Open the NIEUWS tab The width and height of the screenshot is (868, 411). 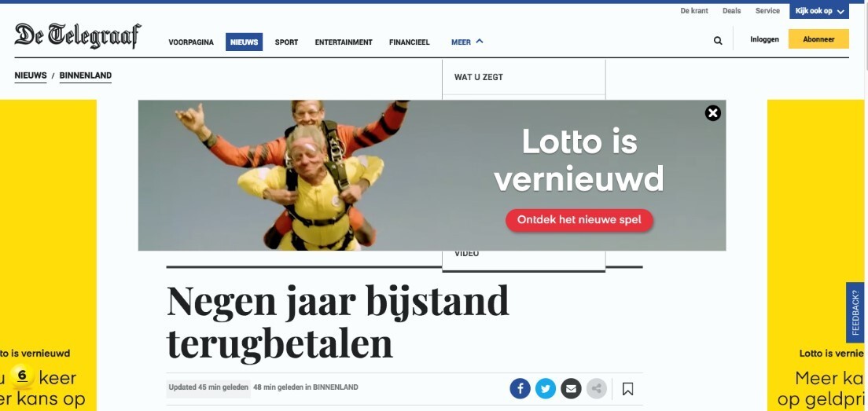244,42
